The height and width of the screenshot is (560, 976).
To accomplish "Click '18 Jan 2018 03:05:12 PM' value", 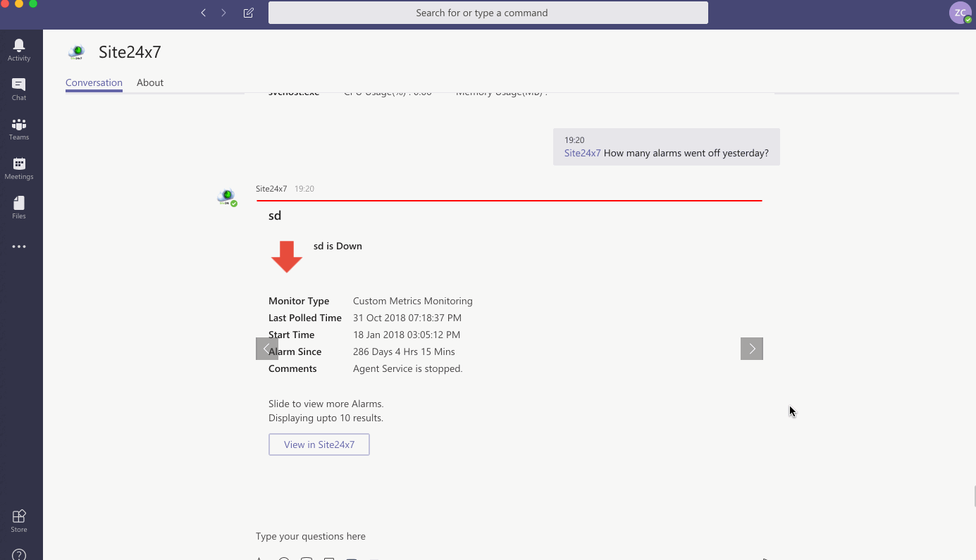I will (407, 335).
